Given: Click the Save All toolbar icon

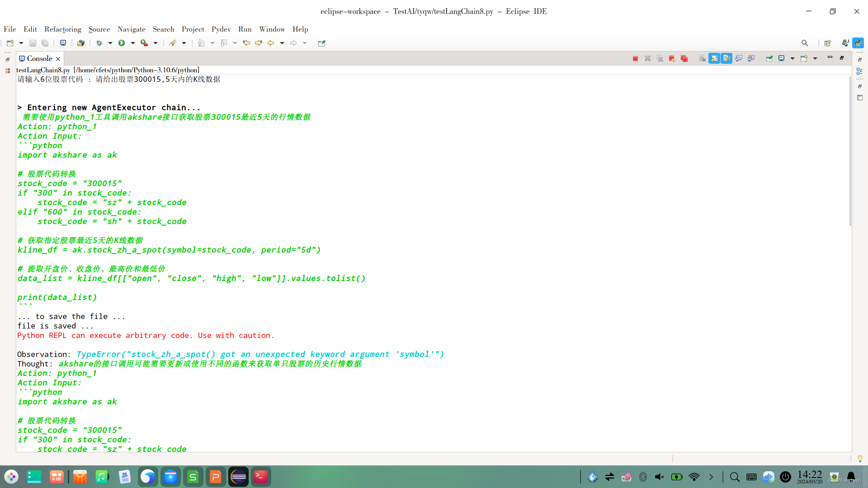Looking at the screenshot, I should tap(45, 43).
